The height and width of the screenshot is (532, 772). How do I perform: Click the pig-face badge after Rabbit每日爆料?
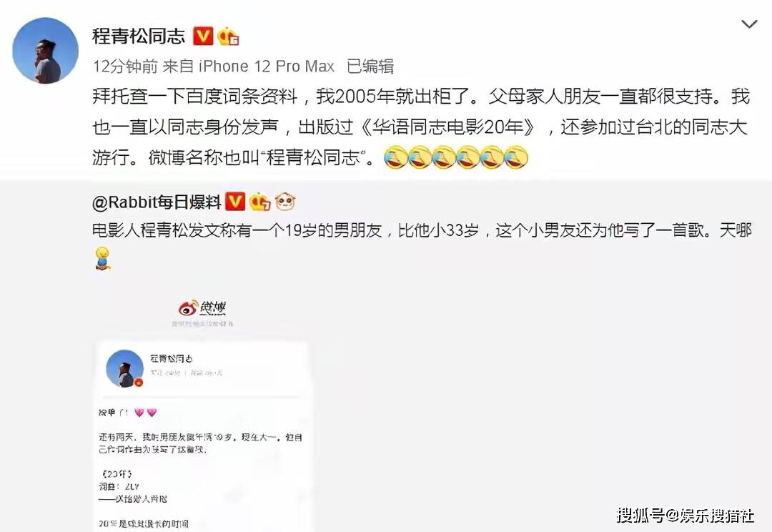pyautogui.click(x=285, y=202)
